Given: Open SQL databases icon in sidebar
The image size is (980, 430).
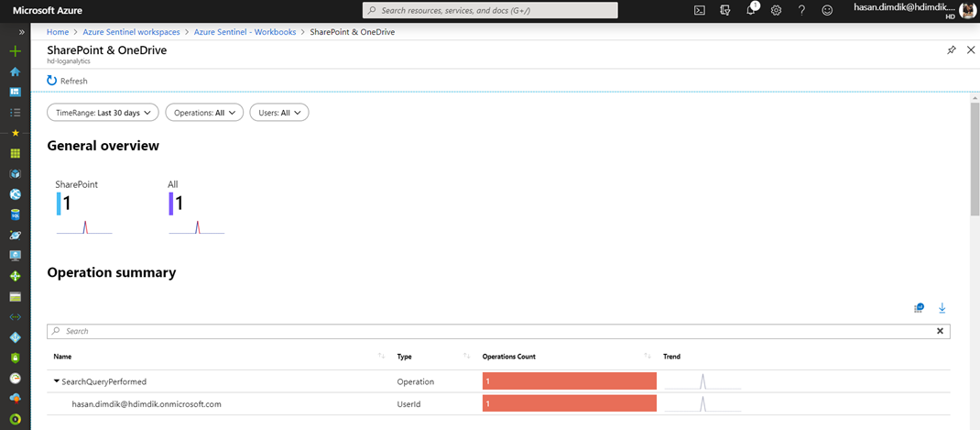Looking at the screenshot, I should pos(16,215).
